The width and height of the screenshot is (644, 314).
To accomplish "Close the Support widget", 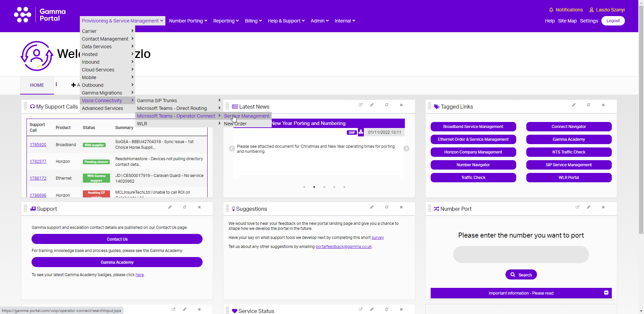I will point(199,207).
